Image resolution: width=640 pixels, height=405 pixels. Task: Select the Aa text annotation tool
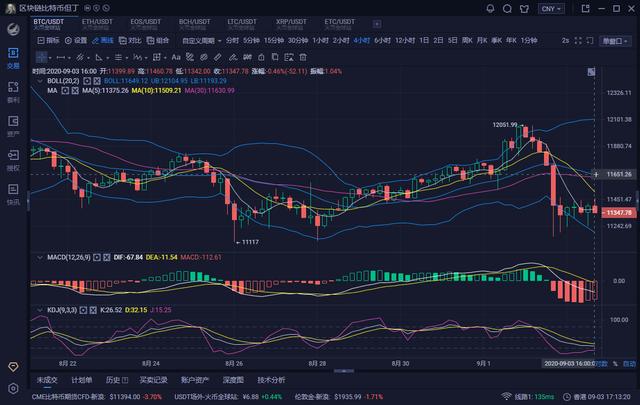176,57
